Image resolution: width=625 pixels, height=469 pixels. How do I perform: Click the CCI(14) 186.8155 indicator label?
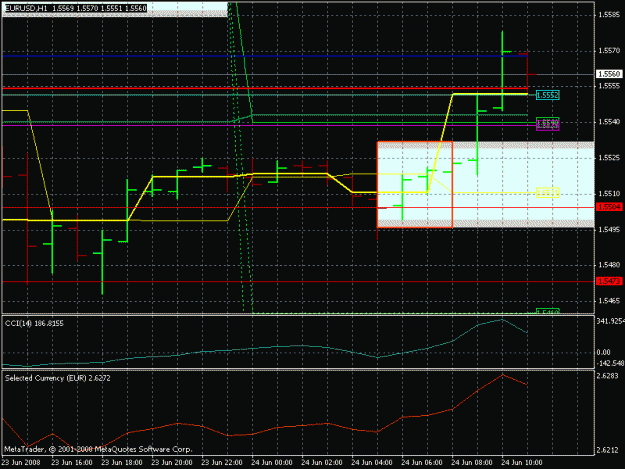click(34, 323)
